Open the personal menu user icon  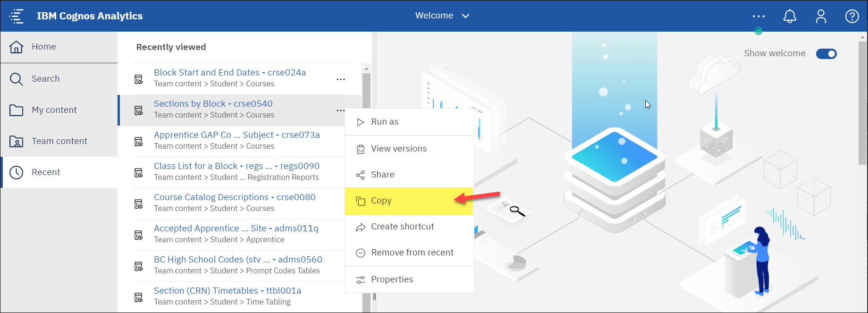[821, 16]
